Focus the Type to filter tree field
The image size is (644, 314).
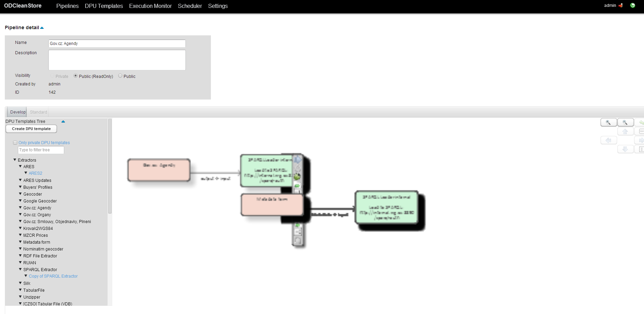(x=41, y=150)
